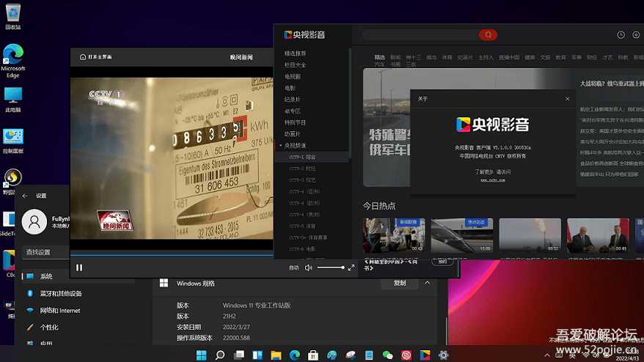This screenshot has width=644, height=362.
Task: Open WeChat from the taskbar
Action: click(388, 355)
